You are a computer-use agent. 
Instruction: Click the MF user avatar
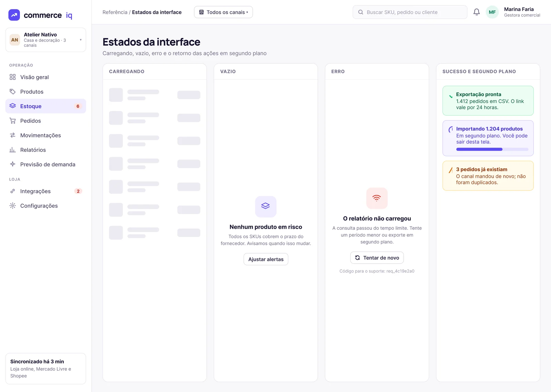[492, 12]
